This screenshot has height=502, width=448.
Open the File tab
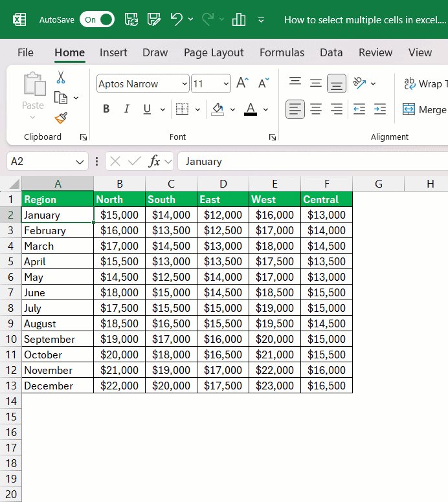click(25, 52)
